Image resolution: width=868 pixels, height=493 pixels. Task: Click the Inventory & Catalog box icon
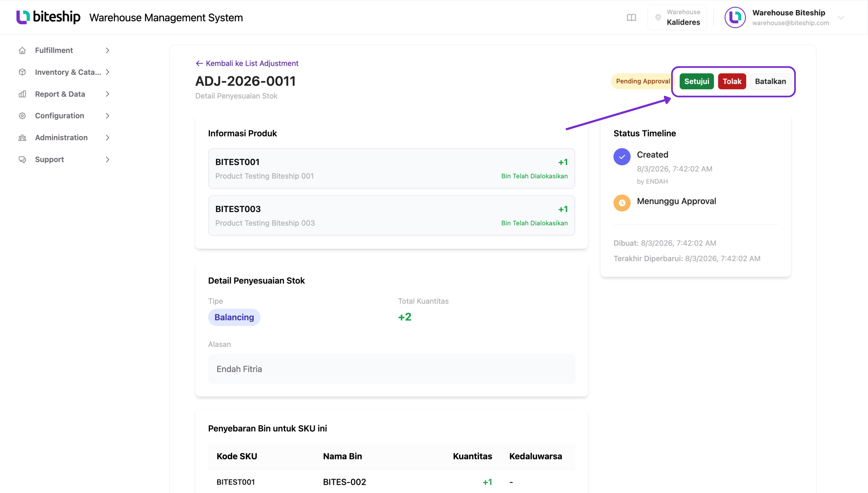tap(22, 72)
